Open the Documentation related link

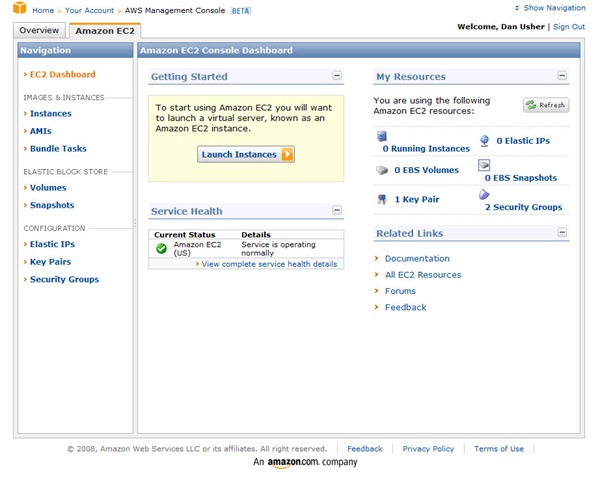417,258
